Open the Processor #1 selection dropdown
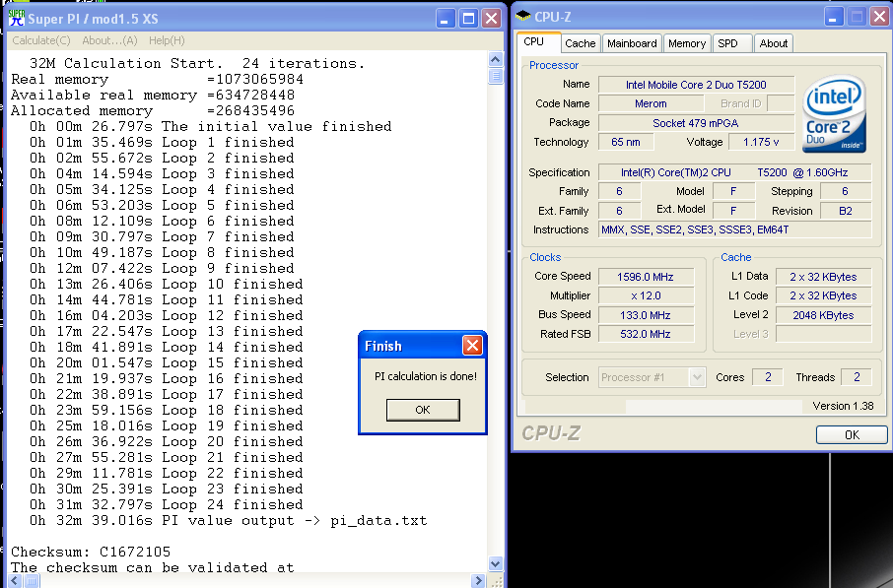Viewport: 893px width, 588px height. click(653, 377)
